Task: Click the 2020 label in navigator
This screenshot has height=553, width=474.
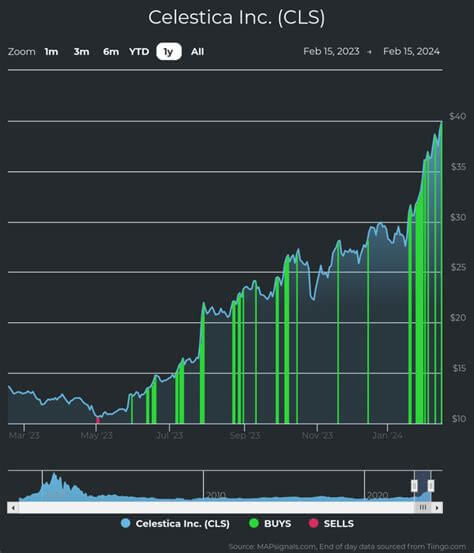Action: [378, 495]
